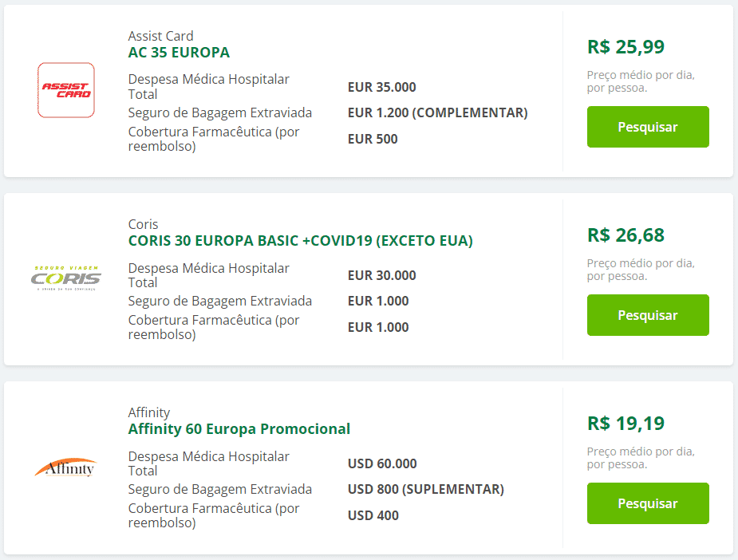The width and height of the screenshot is (738, 560).
Task: Click Pesquisar on the Coris plan card
Action: point(648,314)
